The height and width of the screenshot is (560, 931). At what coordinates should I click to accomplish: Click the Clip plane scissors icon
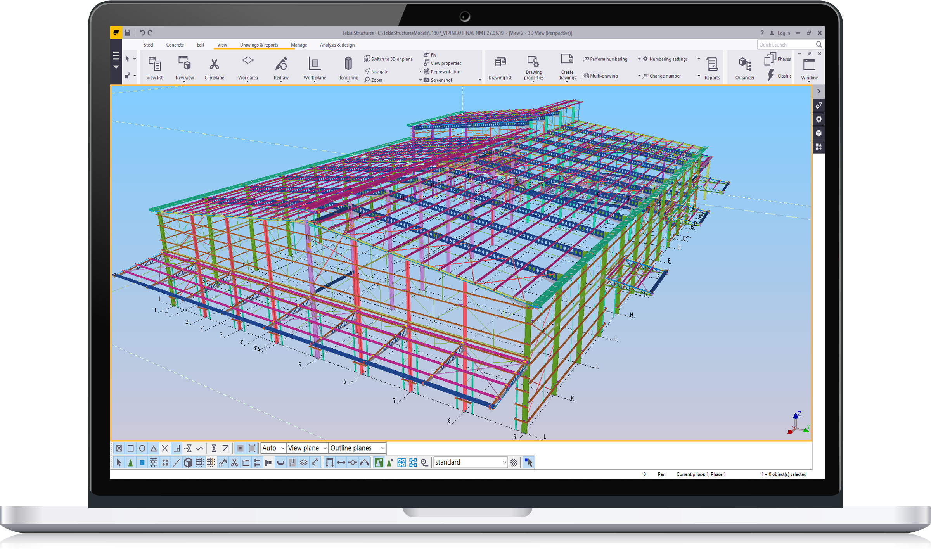click(x=214, y=64)
